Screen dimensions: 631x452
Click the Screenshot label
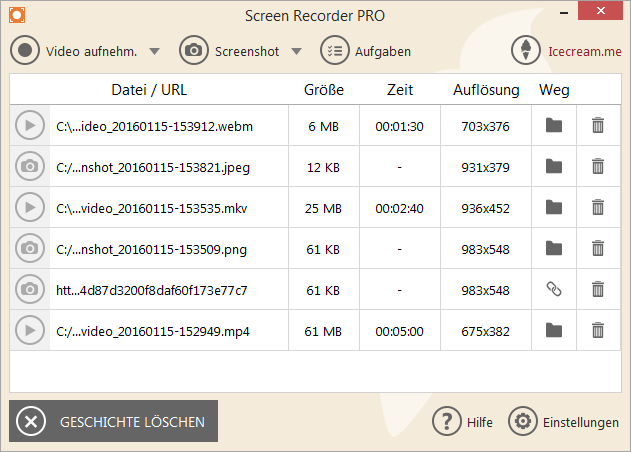click(x=247, y=52)
